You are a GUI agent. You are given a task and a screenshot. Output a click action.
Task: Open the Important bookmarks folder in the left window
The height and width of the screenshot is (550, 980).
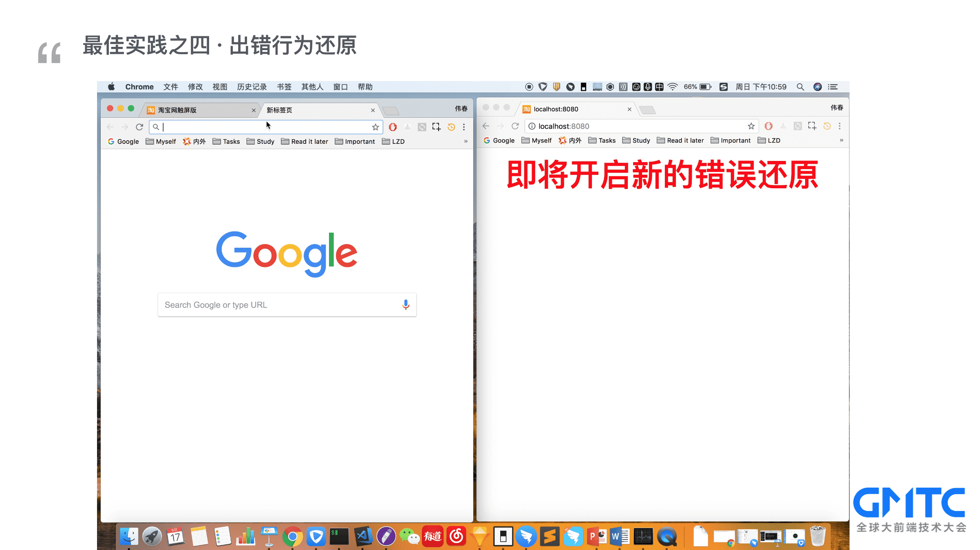pyautogui.click(x=355, y=141)
